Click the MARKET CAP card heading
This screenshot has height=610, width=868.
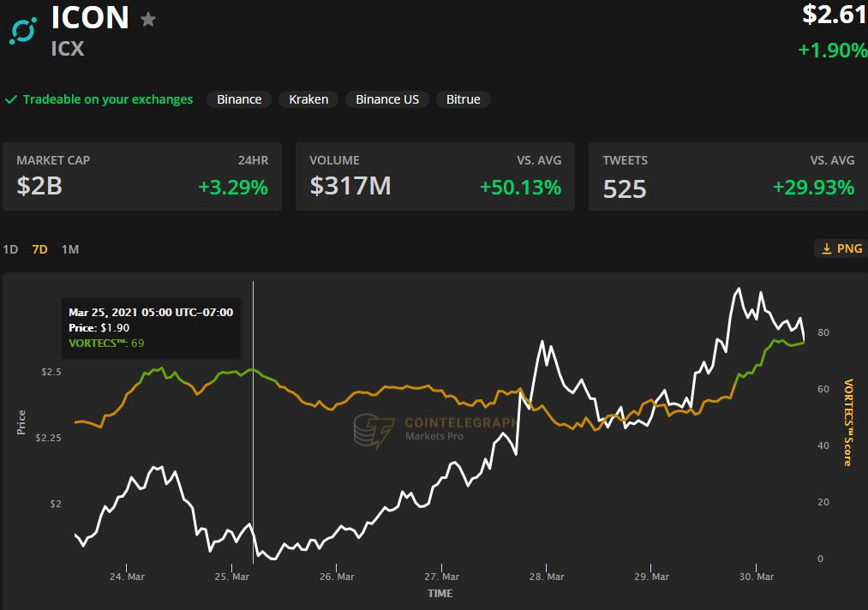[x=53, y=160]
